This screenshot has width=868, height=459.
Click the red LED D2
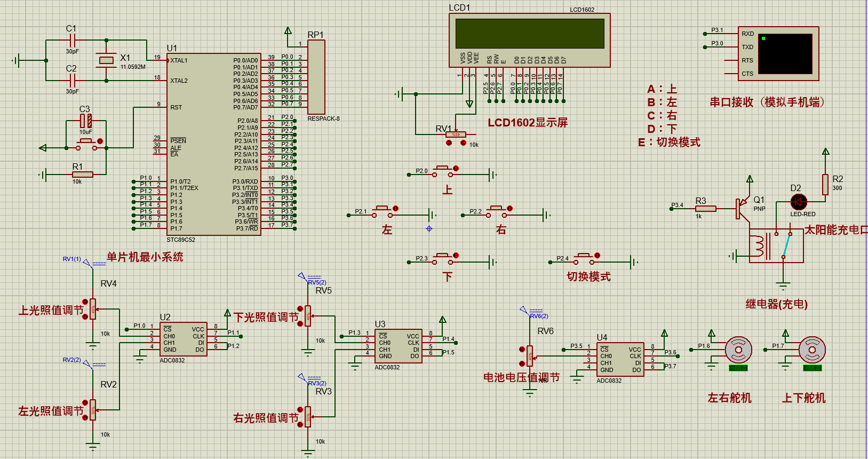(798, 202)
